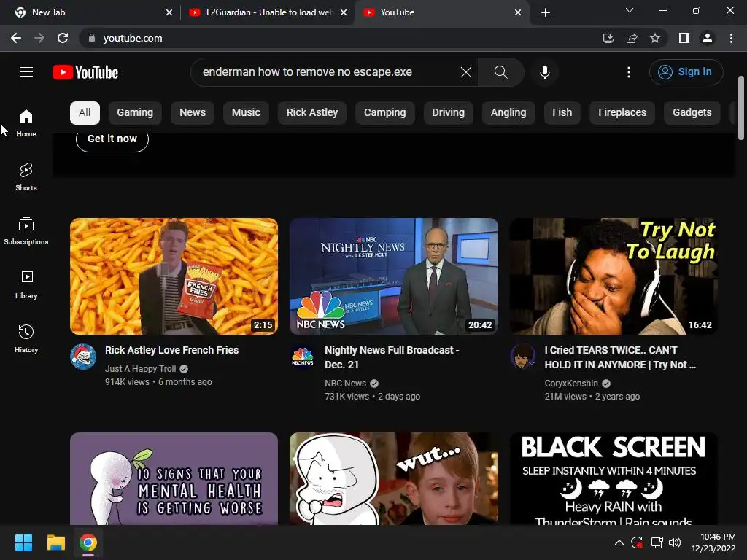Play the Rick Astley french fries thumbnail

pos(174,276)
